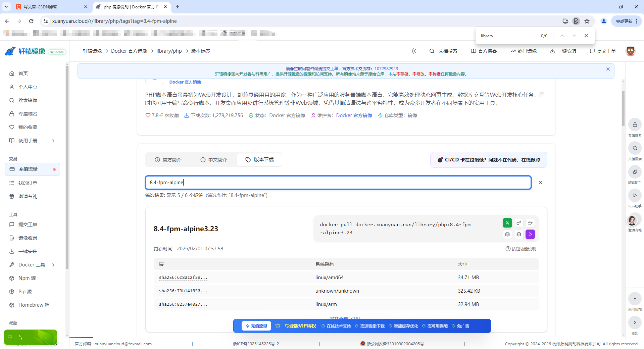Image resolution: width=644 pixels, height=349 pixels.
Task: Click 轩辕镜像 breadcrumb
Action: click(x=92, y=51)
